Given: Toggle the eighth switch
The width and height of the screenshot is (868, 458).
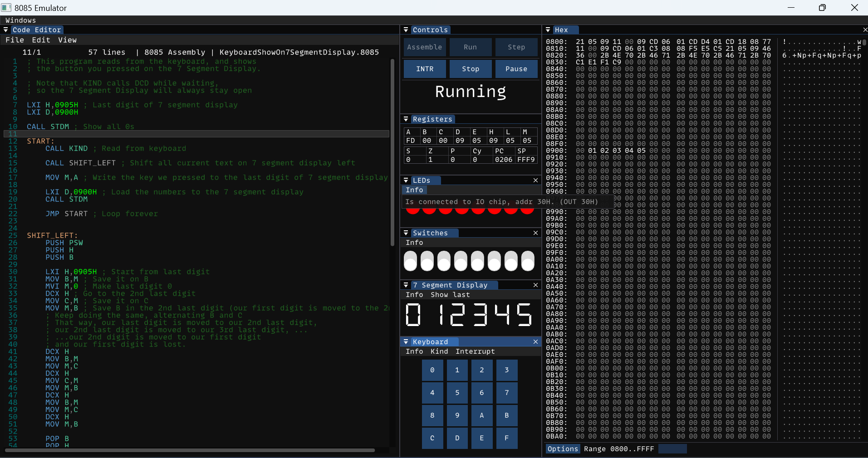Looking at the screenshot, I should coord(528,261).
